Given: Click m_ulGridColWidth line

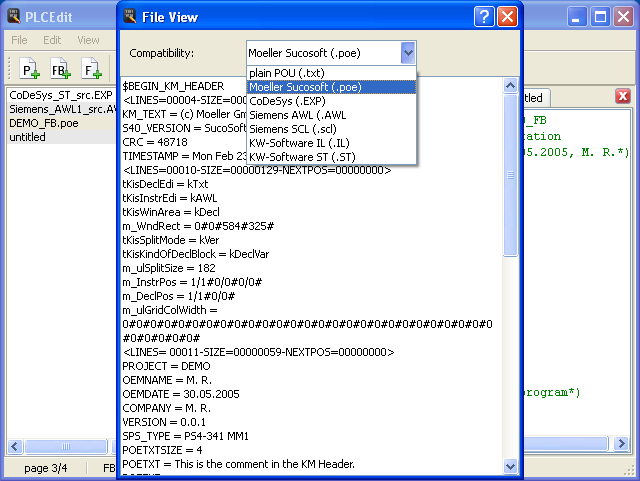Looking at the screenshot, I should tap(170, 310).
